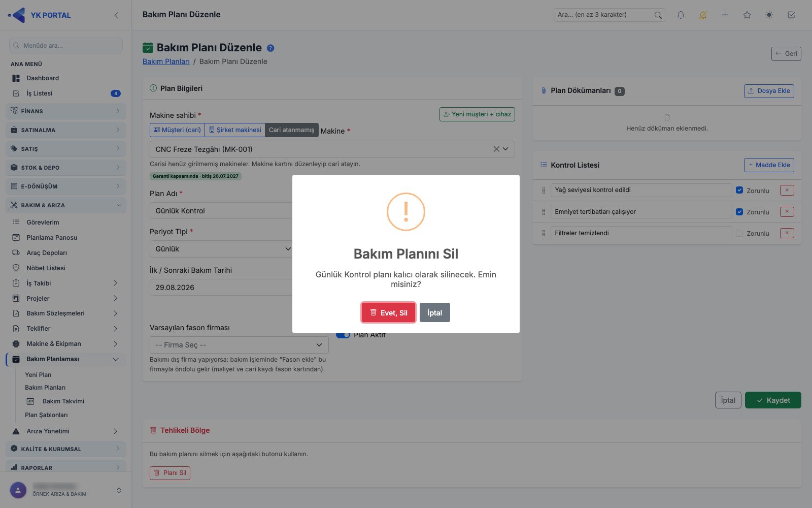Expand the FİNANS menu section
The width and height of the screenshot is (812, 508).
66,111
